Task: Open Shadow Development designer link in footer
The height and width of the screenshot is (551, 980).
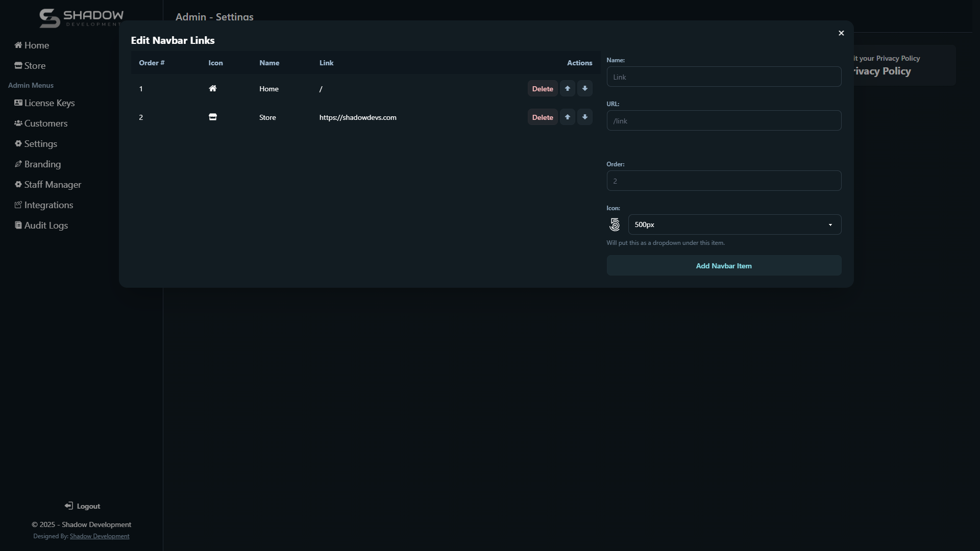Action: point(100,536)
